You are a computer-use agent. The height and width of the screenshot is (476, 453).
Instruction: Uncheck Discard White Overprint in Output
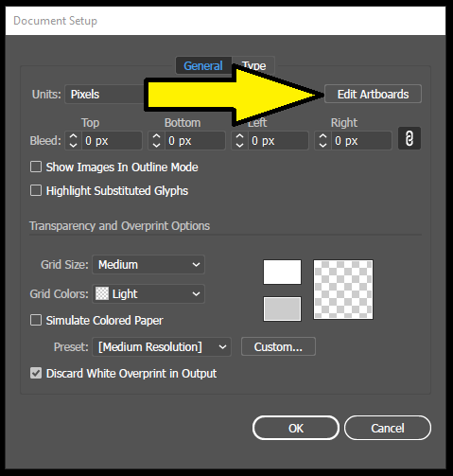[36, 373]
